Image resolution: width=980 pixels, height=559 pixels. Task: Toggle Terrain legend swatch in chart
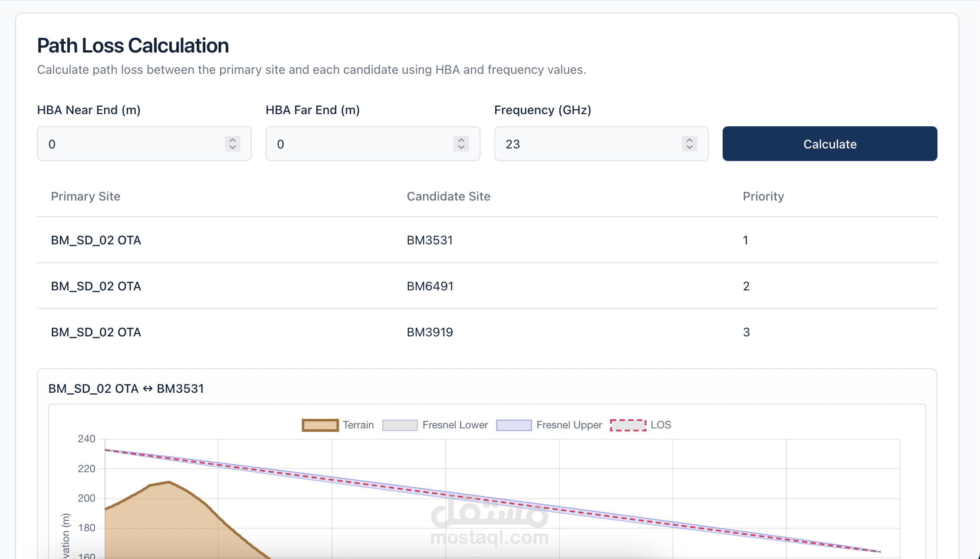coord(320,425)
